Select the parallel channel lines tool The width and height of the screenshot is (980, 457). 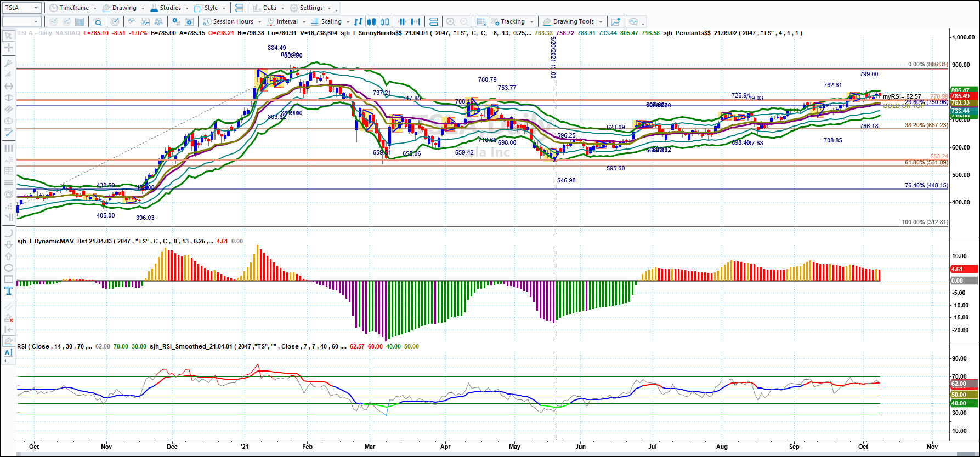click(x=8, y=108)
